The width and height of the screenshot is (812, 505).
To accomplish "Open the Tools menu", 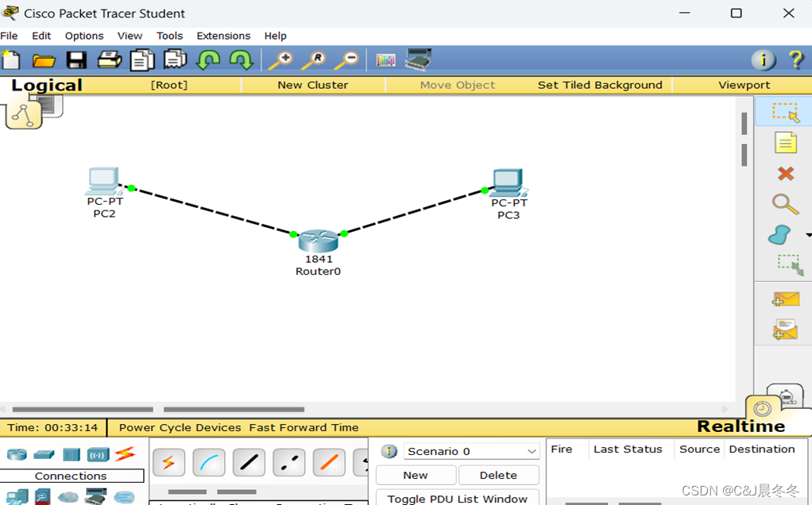I will tap(170, 36).
